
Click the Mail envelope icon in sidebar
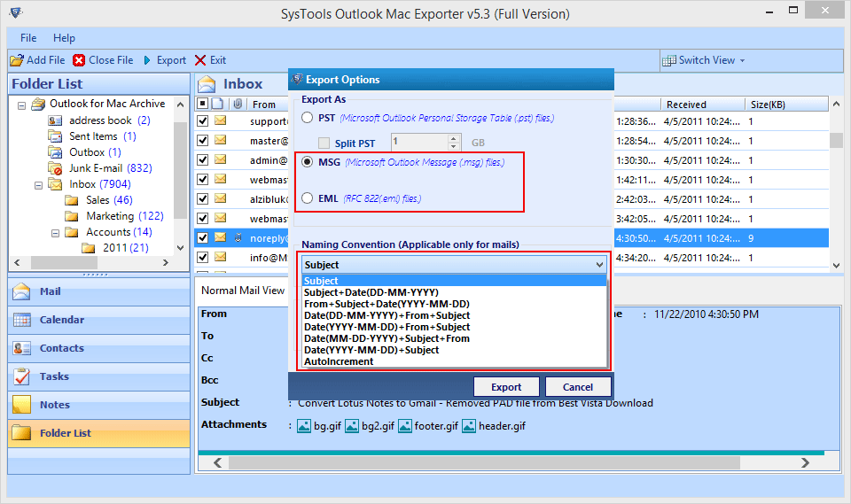pos(21,291)
